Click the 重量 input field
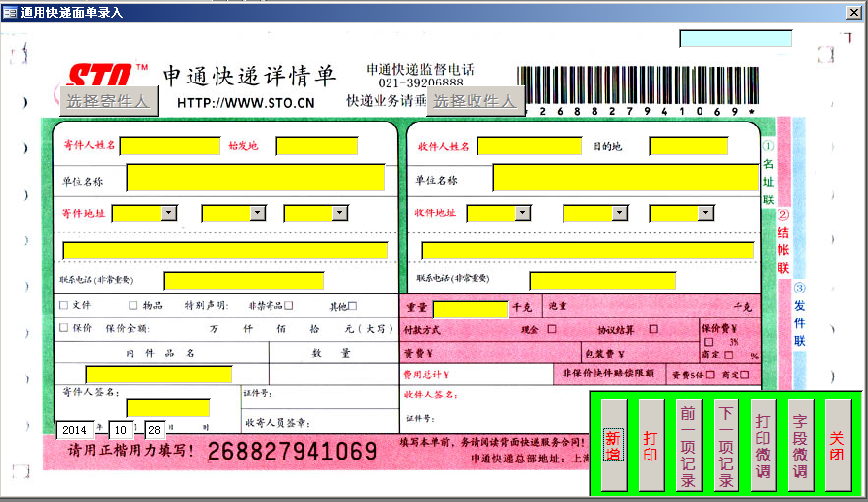This screenshot has height=502, width=868. (x=471, y=309)
